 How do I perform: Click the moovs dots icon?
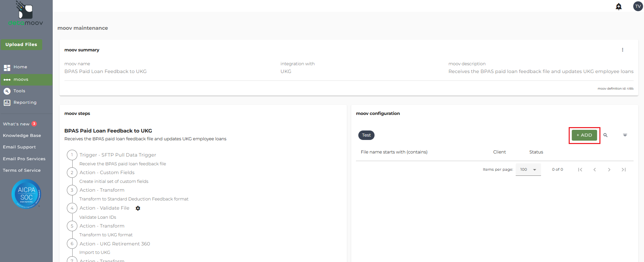pyautogui.click(x=7, y=80)
